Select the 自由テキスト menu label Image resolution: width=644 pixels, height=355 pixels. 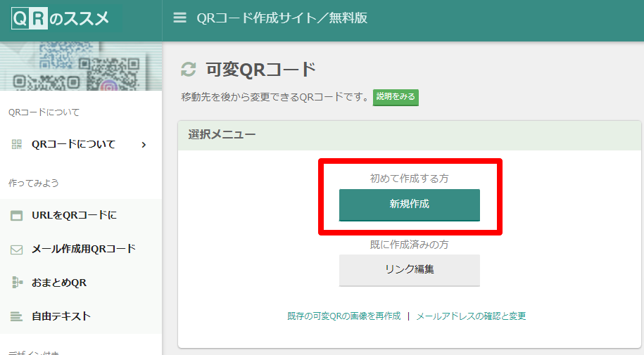pos(61,316)
